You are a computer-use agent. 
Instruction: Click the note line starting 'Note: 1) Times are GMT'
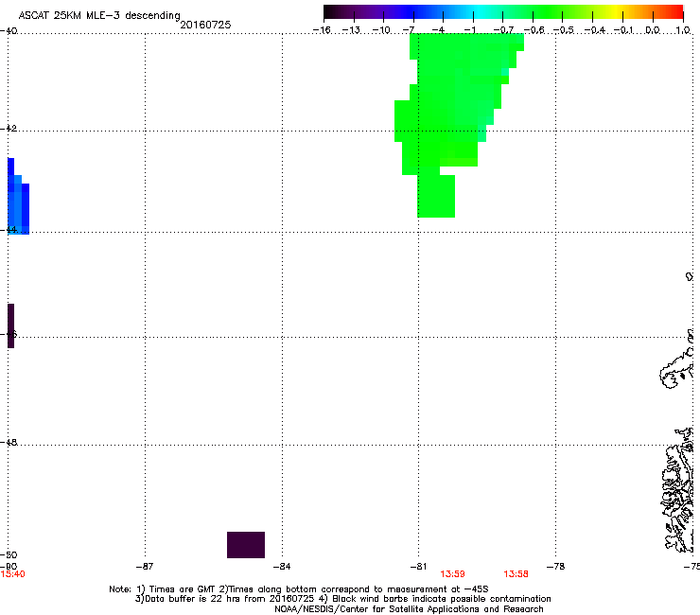pos(299,589)
